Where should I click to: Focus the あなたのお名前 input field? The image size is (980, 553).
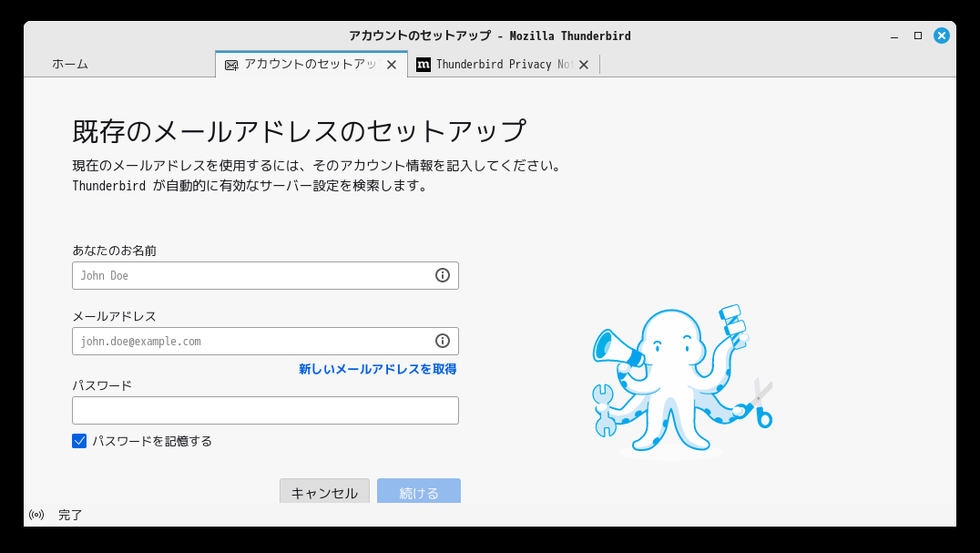(x=265, y=275)
